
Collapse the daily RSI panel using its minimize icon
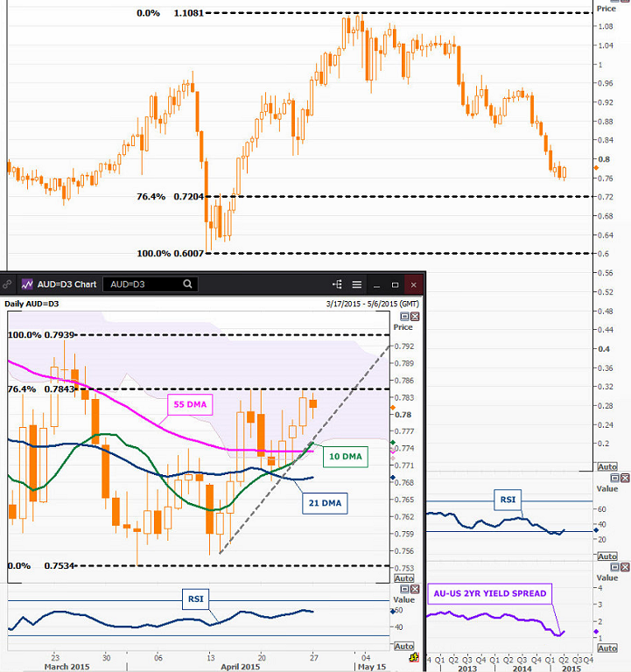click(404, 589)
